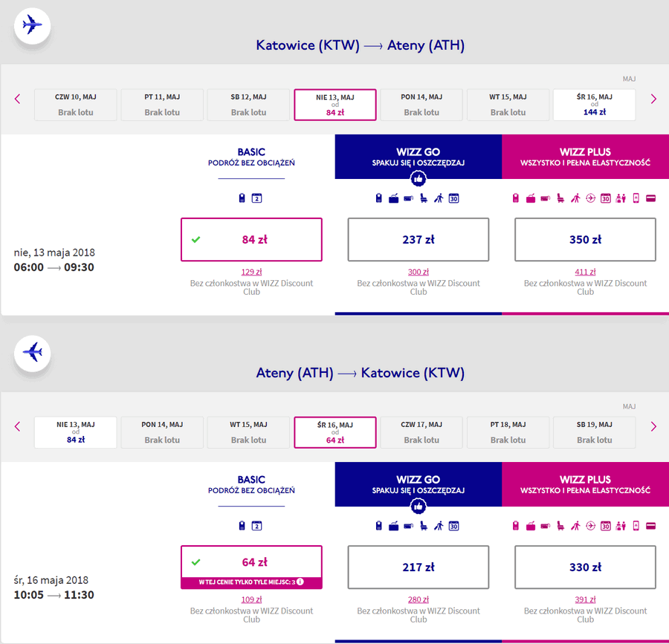Click the checked suitcase icon under outbound WIZZ GO
669x644 pixels.
pyautogui.click(x=393, y=198)
